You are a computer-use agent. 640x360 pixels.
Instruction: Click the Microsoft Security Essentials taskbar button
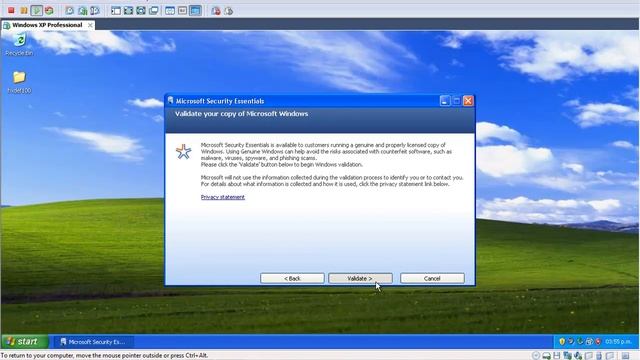click(x=94, y=342)
